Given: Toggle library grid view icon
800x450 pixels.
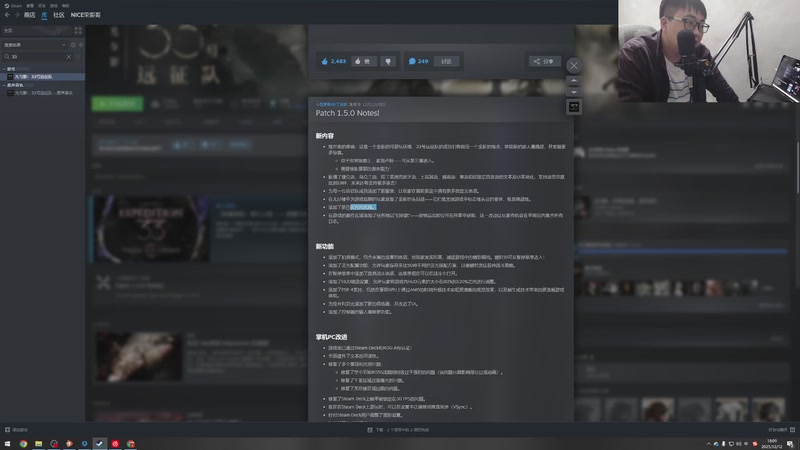Looking at the screenshot, I should click(x=78, y=31).
